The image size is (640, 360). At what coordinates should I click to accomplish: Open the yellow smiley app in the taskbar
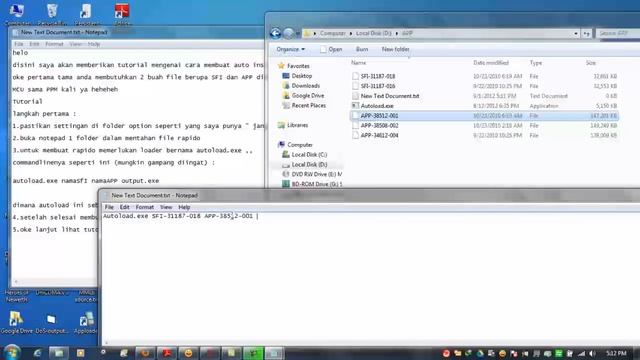(x=188, y=353)
